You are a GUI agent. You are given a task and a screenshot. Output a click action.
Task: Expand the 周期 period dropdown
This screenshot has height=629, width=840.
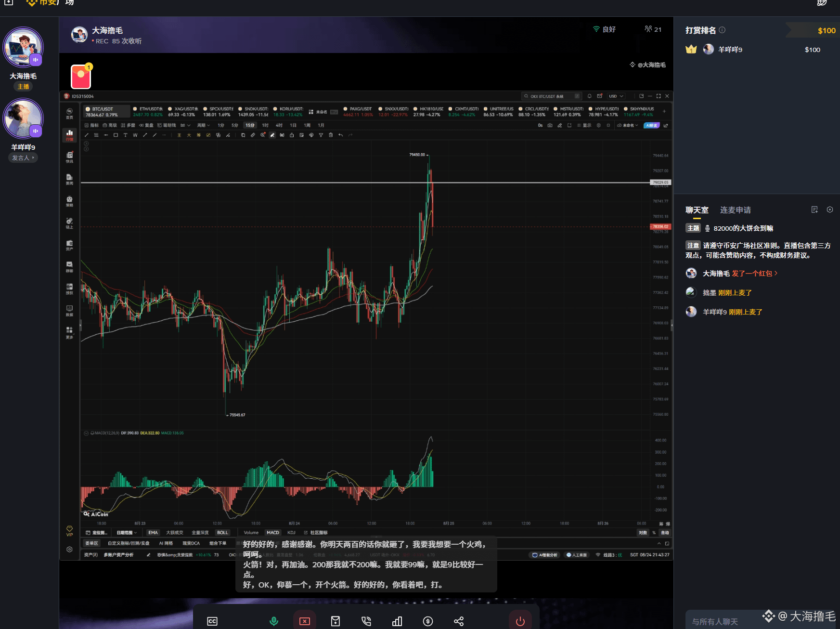coord(204,125)
